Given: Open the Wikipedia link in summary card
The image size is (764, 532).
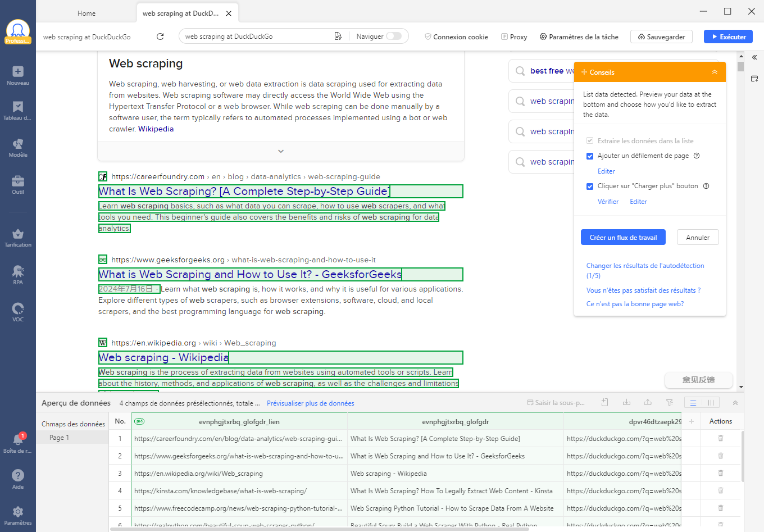Looking at the screenshot, I should [x=156, y=129].
